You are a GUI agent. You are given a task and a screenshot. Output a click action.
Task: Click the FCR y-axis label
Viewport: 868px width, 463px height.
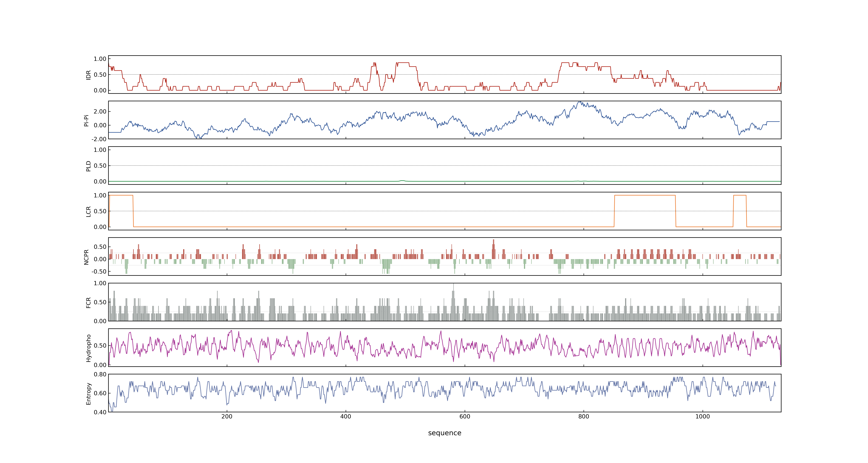(x=88, y=302)
